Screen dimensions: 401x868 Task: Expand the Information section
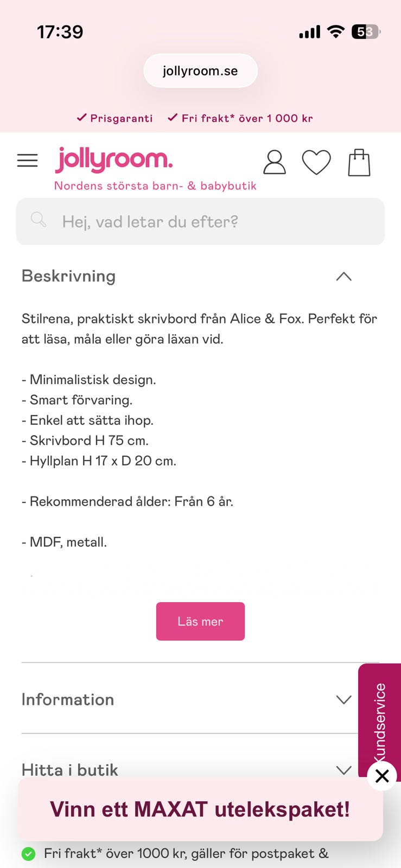pos(343,700)
